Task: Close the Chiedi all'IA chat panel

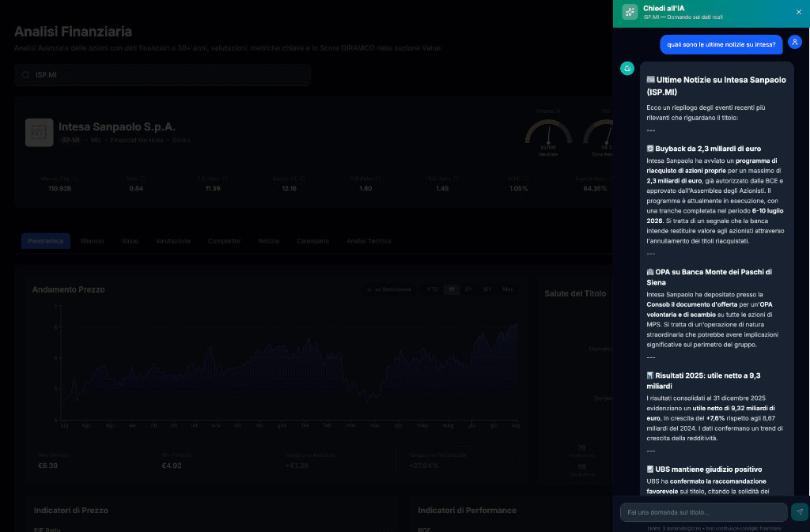Action: coord(799,12)
